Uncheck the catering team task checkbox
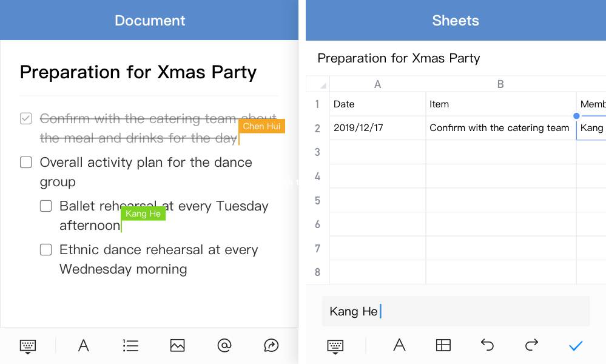The width and height of the screenshot is (606, 364). click(x=26, y=118)
